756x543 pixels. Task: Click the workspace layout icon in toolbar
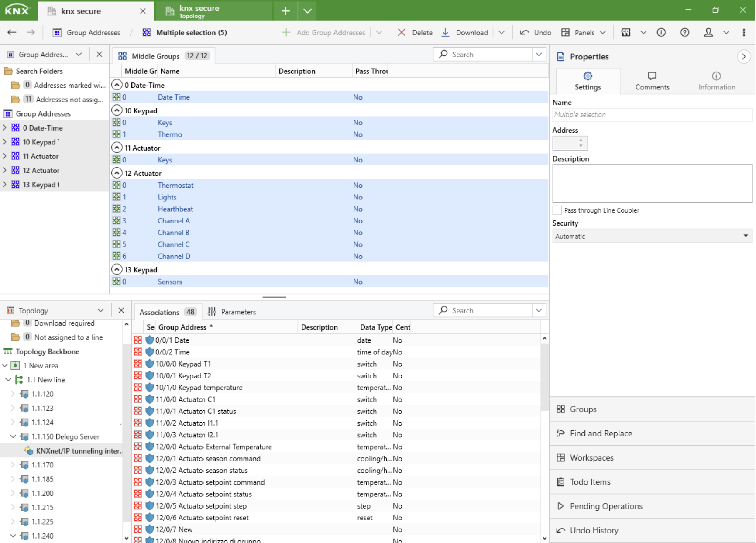626,32
